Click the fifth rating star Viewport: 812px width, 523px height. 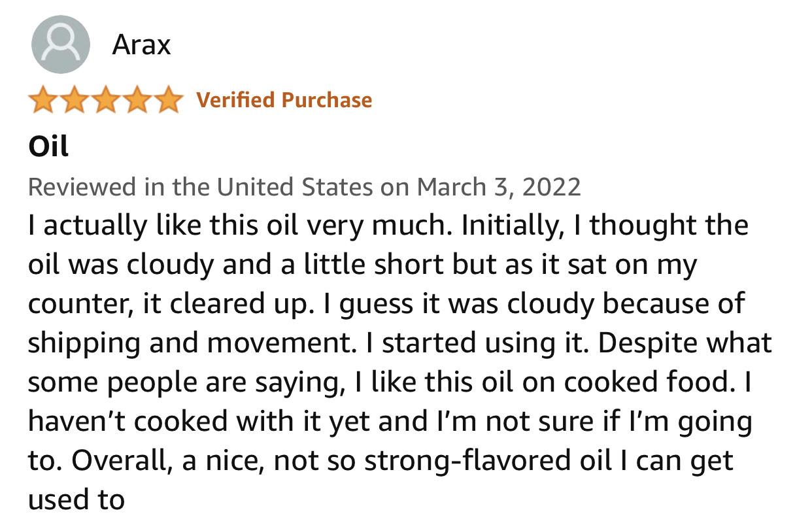pos(167,101)
